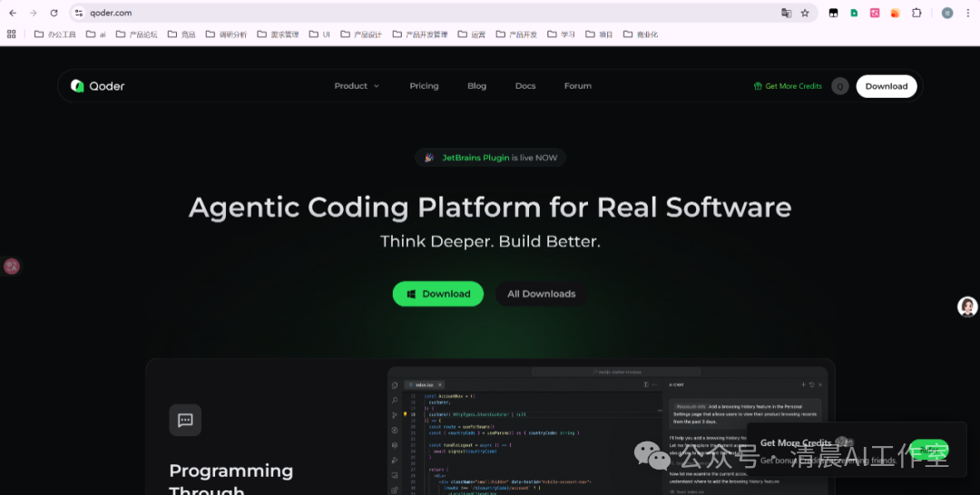This screenshot has height=495, width=980.
Task: Expand the Product dropdown menu
Action: (356, 86)
